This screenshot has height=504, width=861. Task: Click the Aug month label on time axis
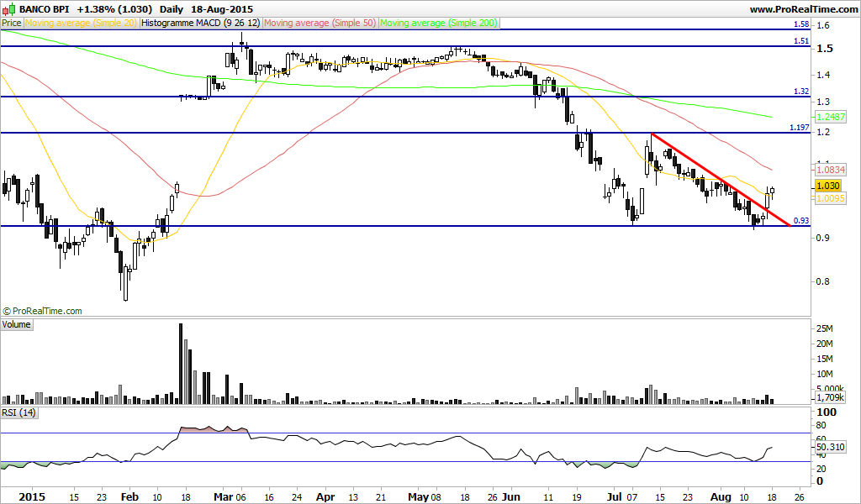[721, 497]
